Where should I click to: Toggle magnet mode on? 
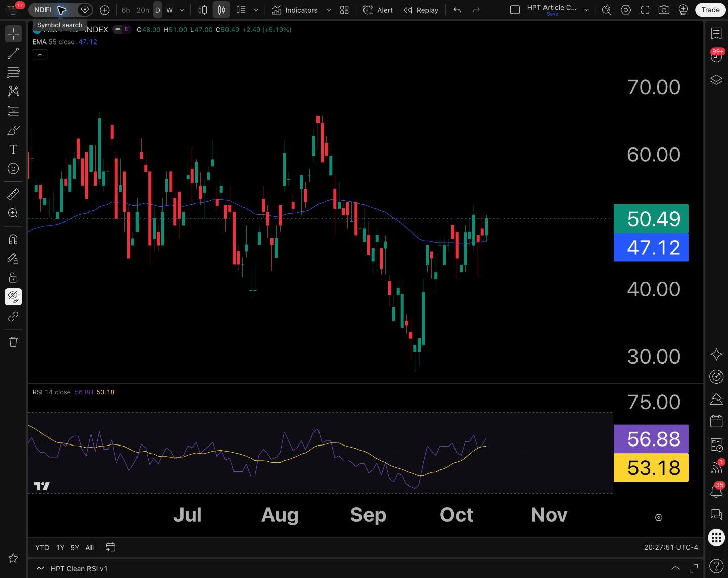click(13, 239)
